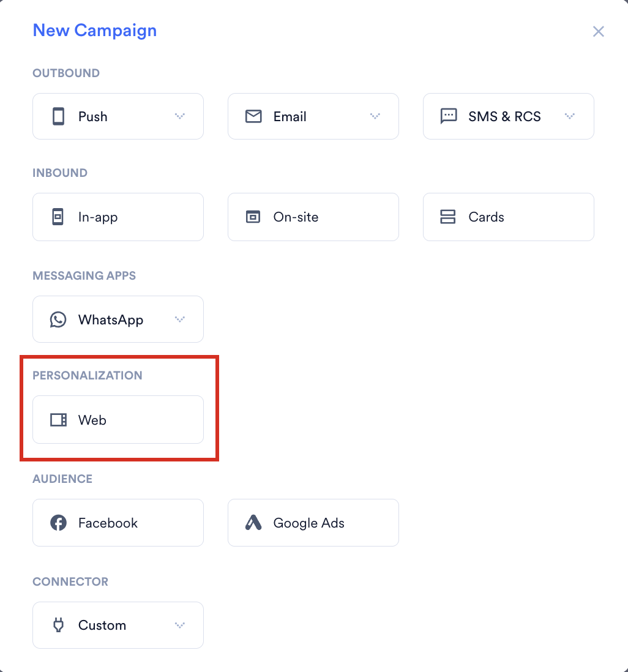Image resolution: width=628 pixels, height=672 pixels.
Task: Expand the WhatsApp dropdown chevron
Action: [x=180, y=319]
